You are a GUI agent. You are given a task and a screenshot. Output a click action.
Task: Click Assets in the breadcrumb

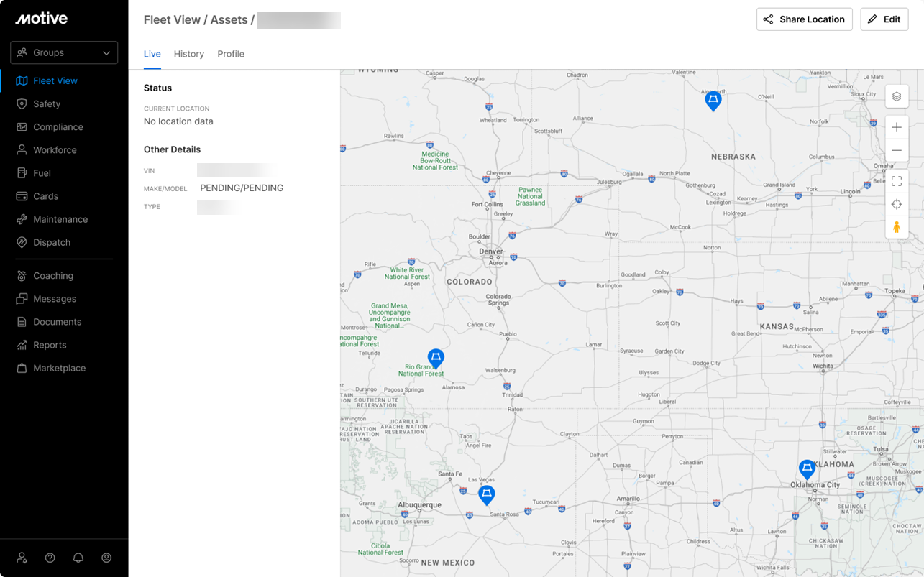[229, 20]
